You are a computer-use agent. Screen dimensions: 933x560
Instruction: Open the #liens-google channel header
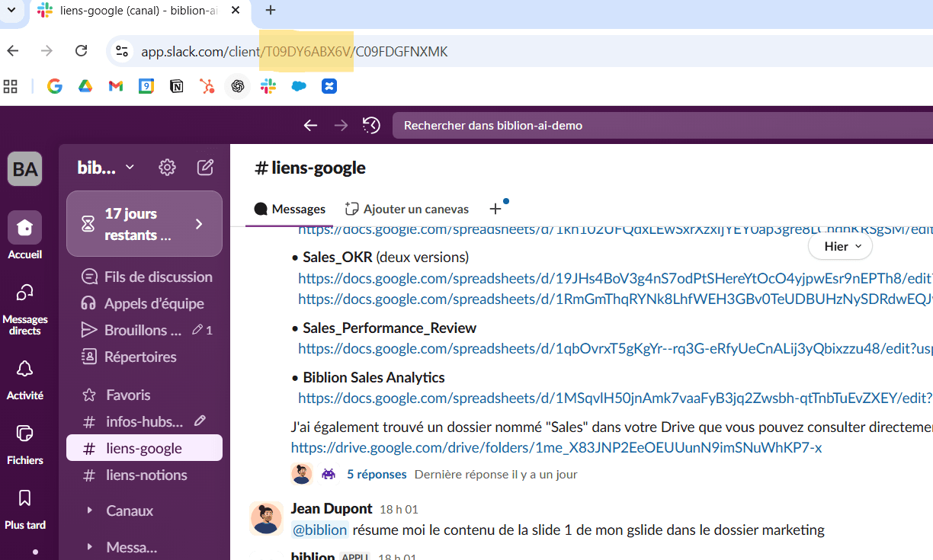pyautogui.click(x=310, y=168)
